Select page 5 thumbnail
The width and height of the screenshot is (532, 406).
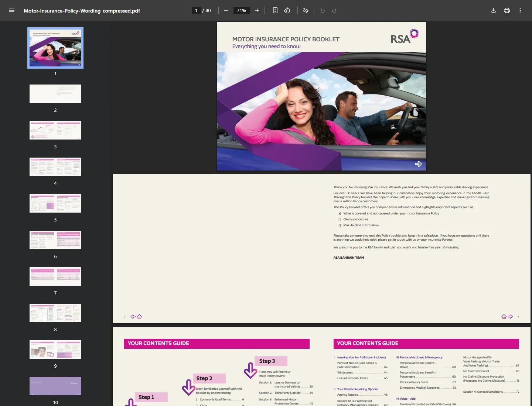[55, 203]
